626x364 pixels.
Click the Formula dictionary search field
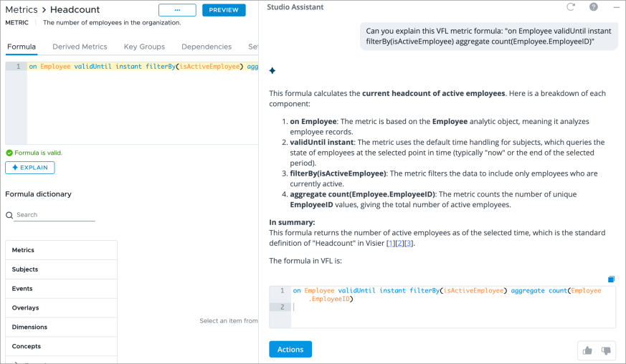55,215
